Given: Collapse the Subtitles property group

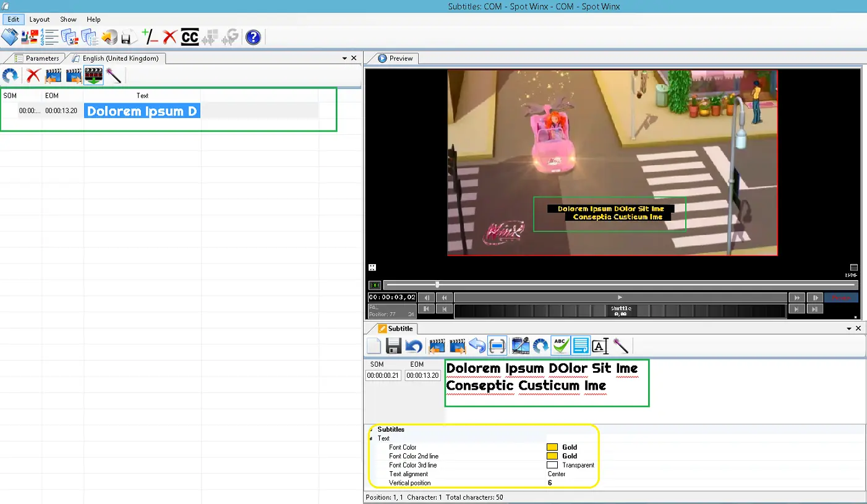Looking at the screenshot, I should click(371, 429).
